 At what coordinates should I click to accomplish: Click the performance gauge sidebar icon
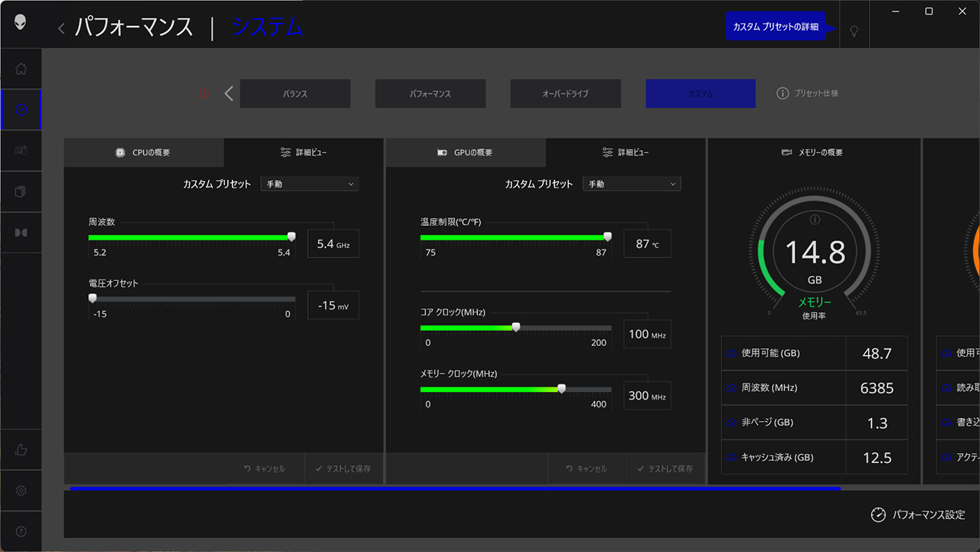click(x=21, y=109)
